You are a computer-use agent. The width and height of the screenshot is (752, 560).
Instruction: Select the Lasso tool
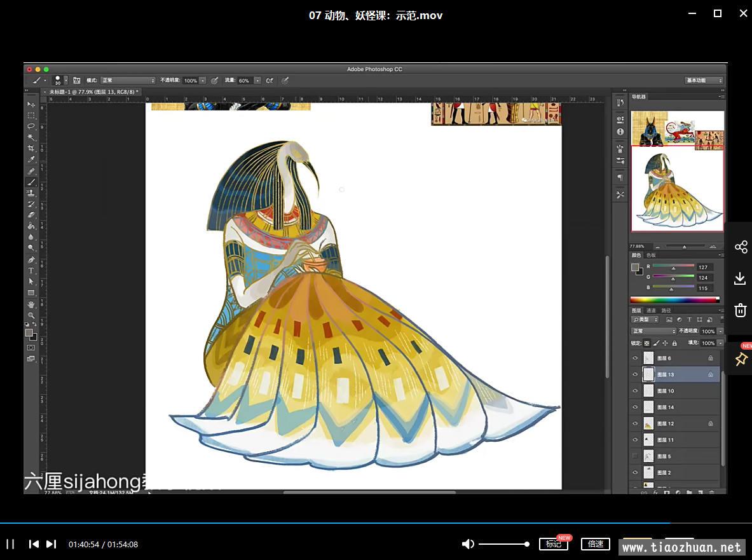(x=31, y=126)
